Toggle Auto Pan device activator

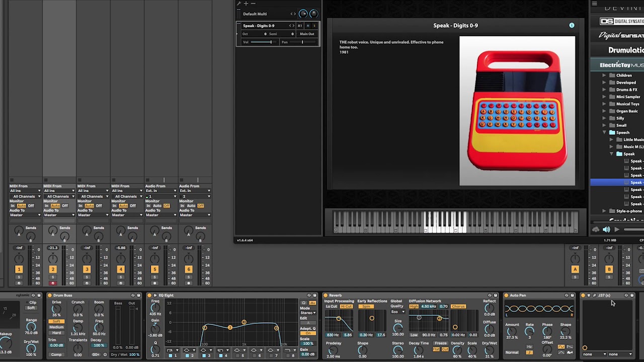pyautogui.click(x=506, y=295)
